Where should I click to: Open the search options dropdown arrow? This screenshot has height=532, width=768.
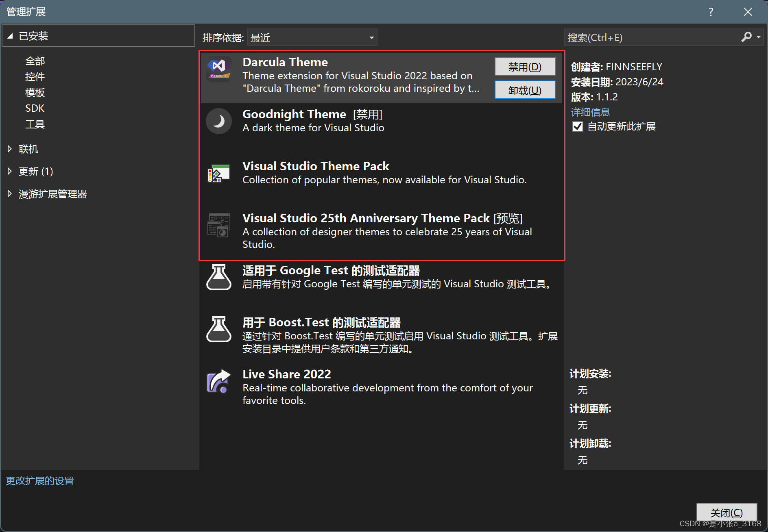[x=759, y=37]
